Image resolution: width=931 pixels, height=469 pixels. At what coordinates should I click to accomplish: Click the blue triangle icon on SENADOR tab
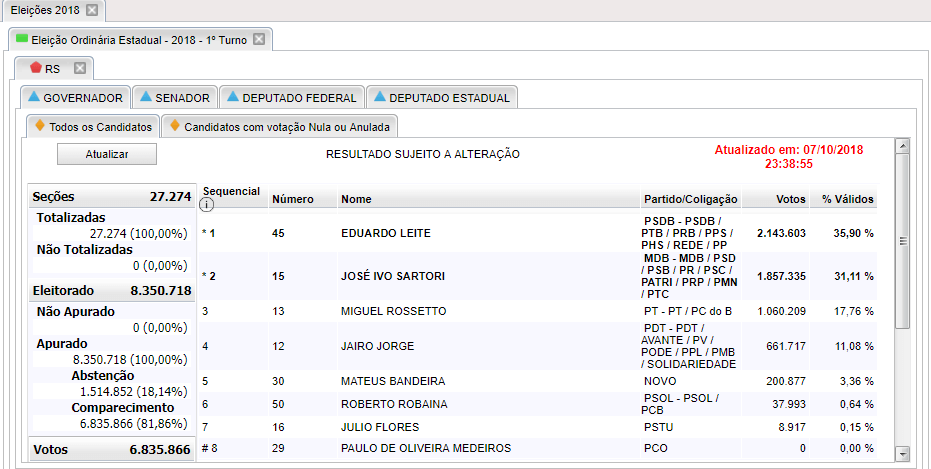pyautogui.click(x=147, y=96)
